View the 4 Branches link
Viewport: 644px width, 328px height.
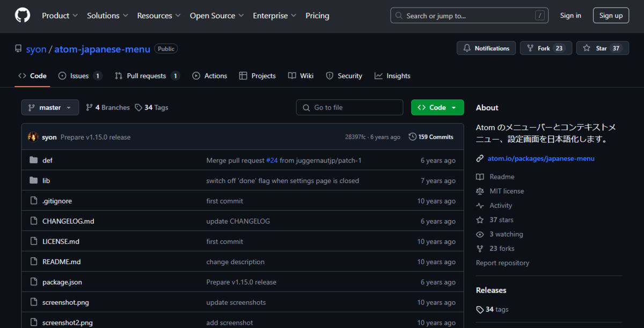pyautogui.click(x=107, y=107)
